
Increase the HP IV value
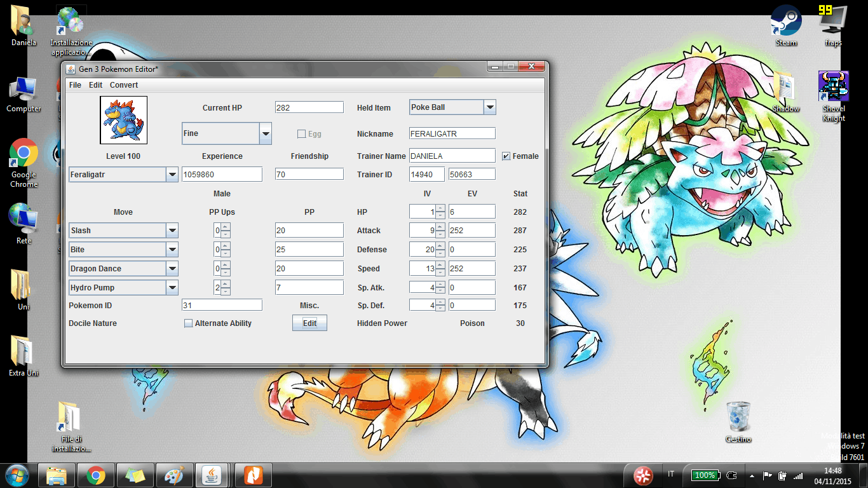click(x=440, y=208)
